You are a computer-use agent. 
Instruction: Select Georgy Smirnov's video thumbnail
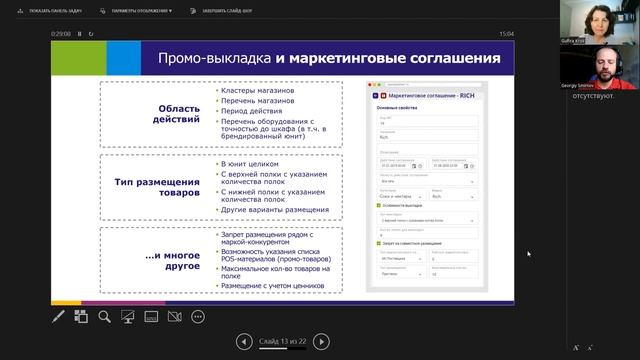pos(600,67)
